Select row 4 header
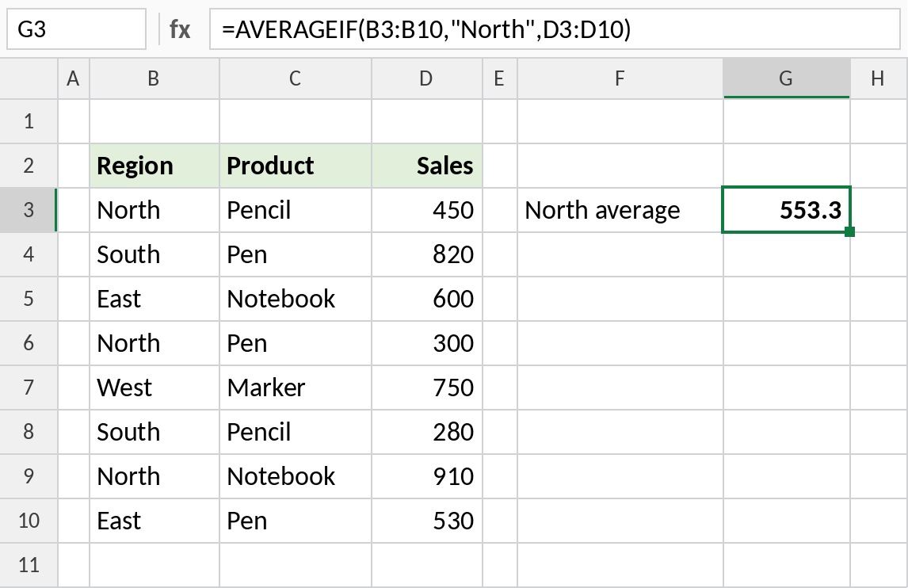Image resolution: width=908 pixels, height=588 pixels. coord(29,254)
